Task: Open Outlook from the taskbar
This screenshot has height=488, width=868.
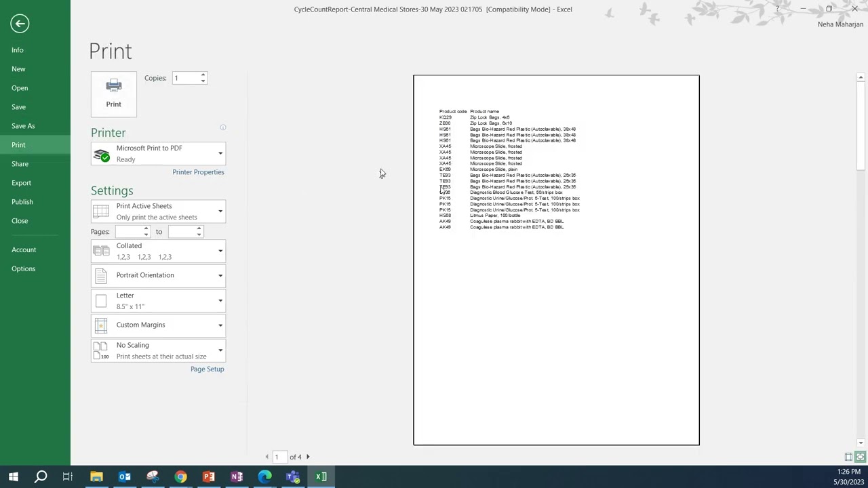Action: click(125, 476)
